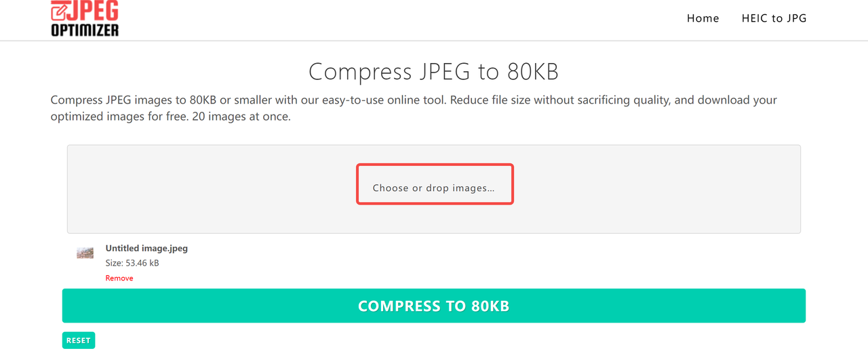
Task: Click the description paragraph about compressing images
Action: tap(414, 100)
